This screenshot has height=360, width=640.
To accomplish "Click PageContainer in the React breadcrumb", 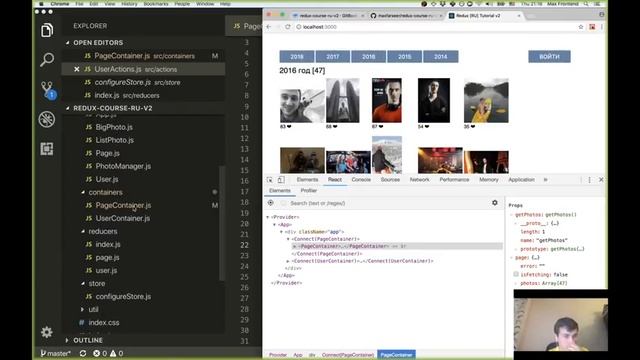I will [396, 355].
